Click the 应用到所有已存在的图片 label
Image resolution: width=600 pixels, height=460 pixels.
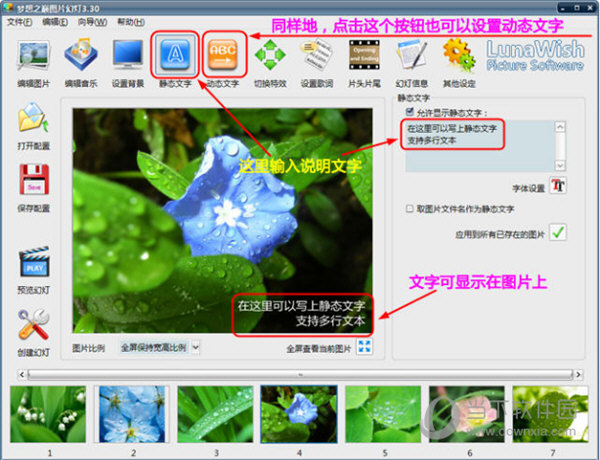(x=500, y=234)
